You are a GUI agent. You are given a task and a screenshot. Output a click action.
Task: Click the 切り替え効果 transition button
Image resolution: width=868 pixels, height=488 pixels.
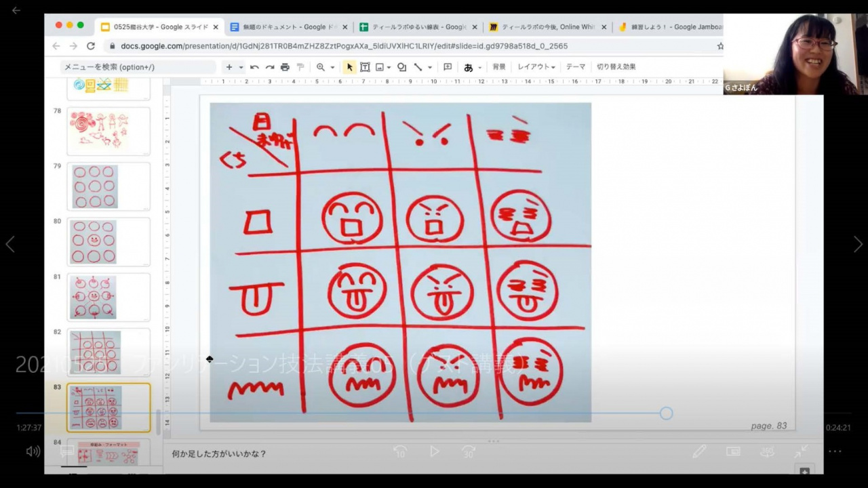[x=616, y=67]
